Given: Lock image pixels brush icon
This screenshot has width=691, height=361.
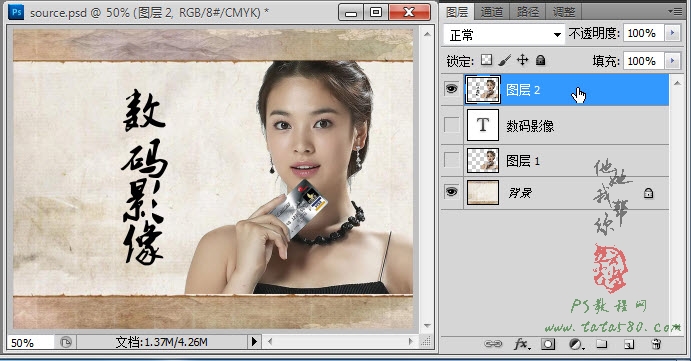Looking at the screenshot, I should click(505, 60).
